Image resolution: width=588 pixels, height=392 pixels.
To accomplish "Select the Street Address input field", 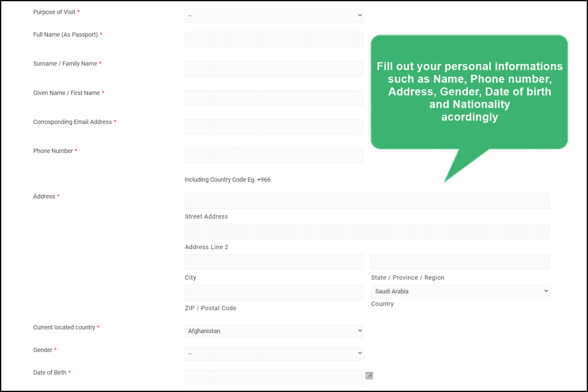I will coord(366,201).
